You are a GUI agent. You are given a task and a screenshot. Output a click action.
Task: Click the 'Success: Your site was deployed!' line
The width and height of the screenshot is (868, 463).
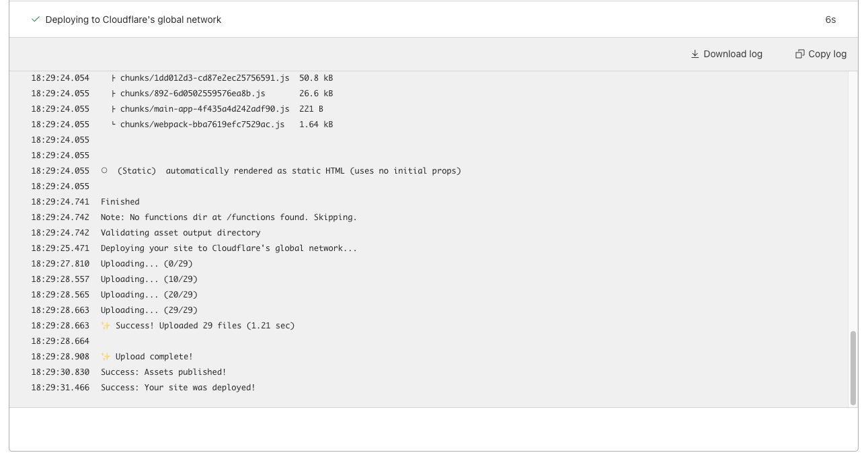[178, 388]
